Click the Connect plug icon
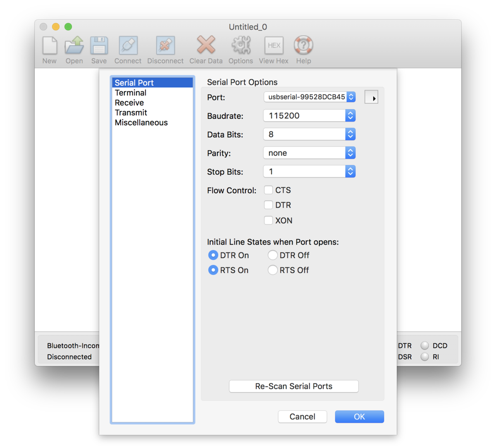Image resolution: width=496 pixels, height=448 pixels. coord(128,46)
